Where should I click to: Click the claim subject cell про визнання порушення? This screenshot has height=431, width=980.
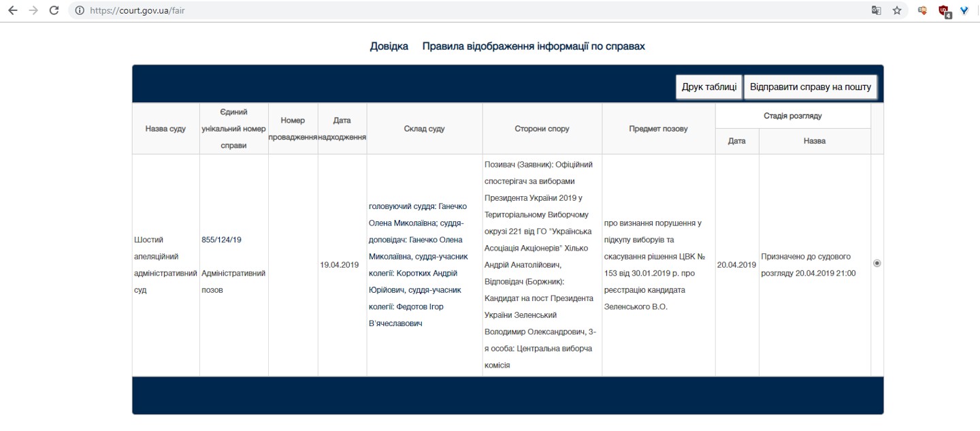[658, 265]
